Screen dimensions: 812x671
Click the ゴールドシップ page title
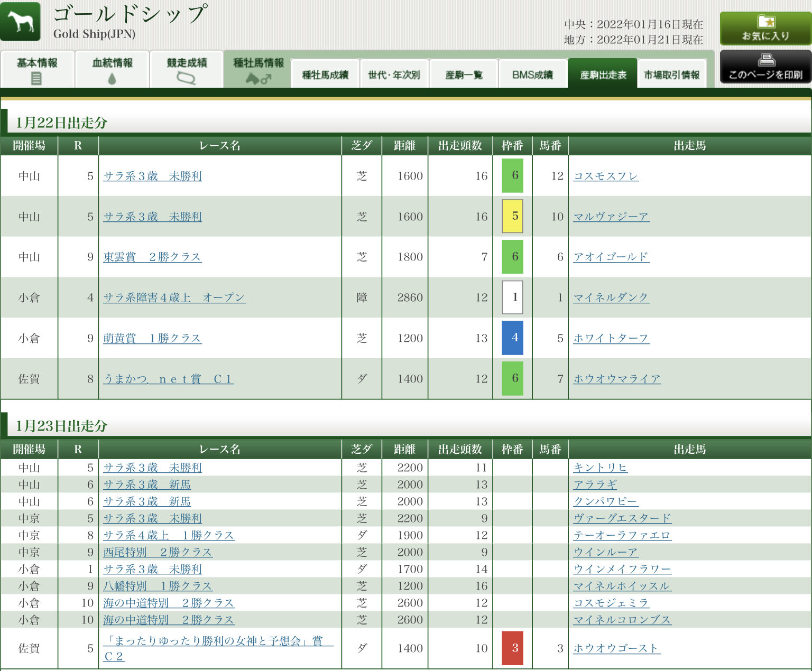[x=130, y=14]
